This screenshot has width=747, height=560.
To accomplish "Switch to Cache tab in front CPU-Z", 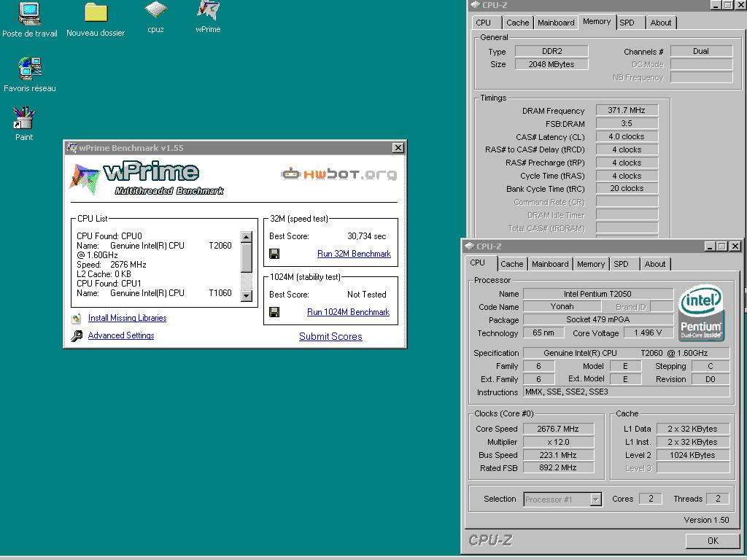I will [511, 264].
